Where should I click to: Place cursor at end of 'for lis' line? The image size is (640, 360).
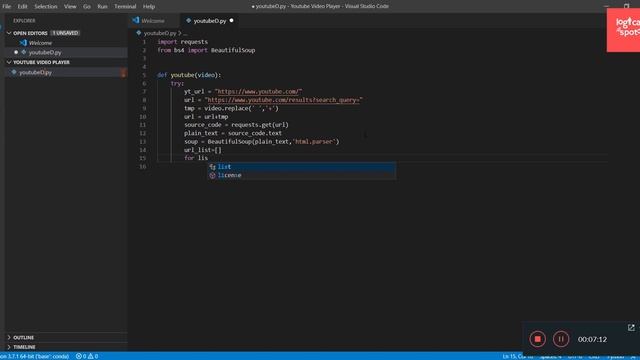[x=208, y=158]
